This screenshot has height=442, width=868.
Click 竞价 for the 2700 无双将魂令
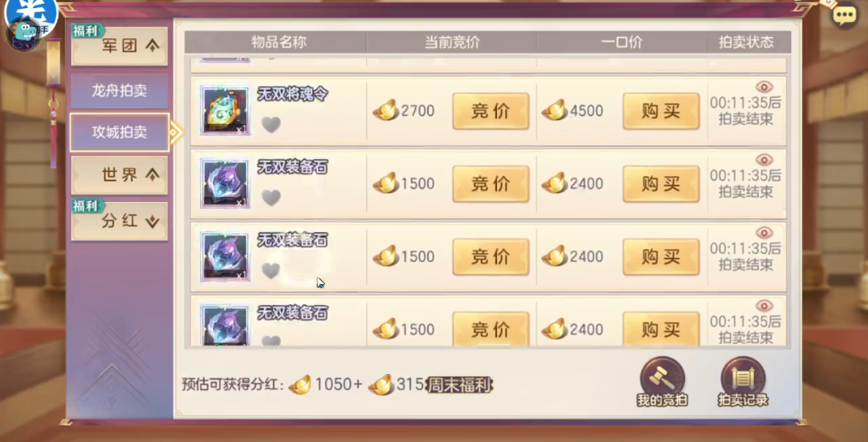pos(490,111)
